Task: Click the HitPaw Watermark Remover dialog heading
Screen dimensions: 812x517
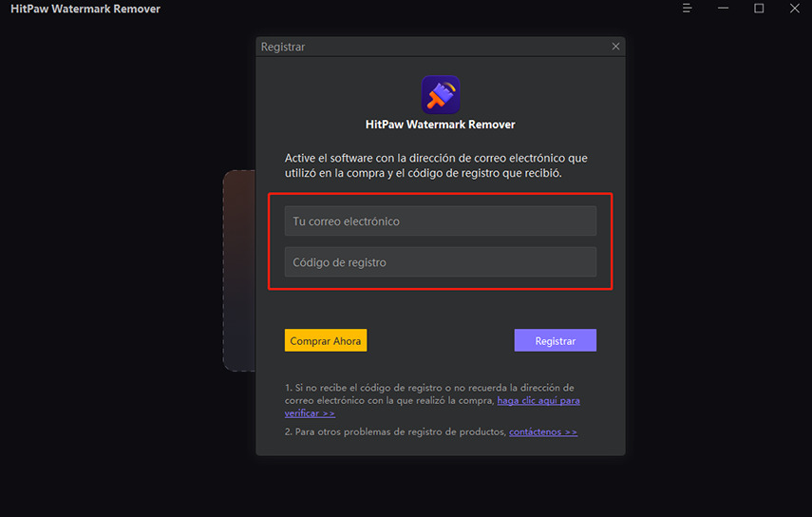Action: pyautogui.click(x=440, y=124)
